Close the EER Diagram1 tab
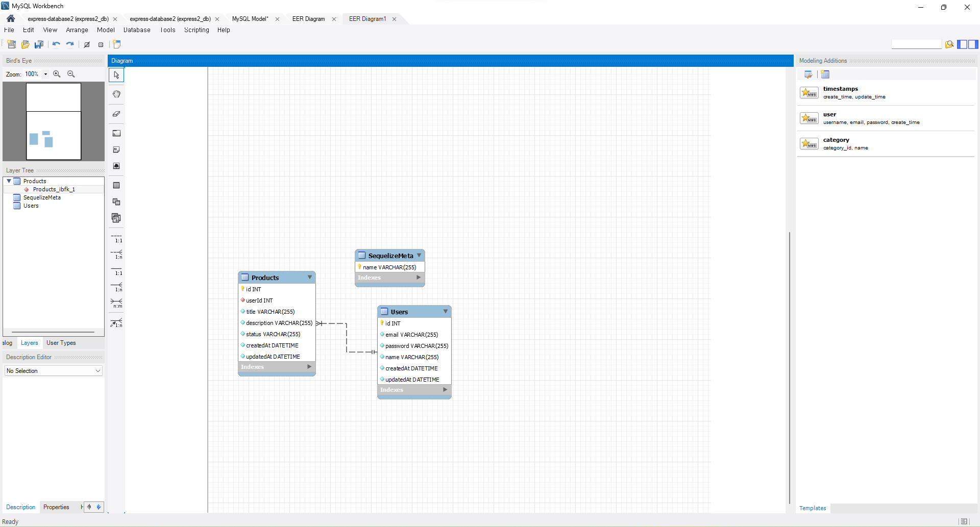The width and height of the screenshot is (980, 527). (x=394, y=19)
